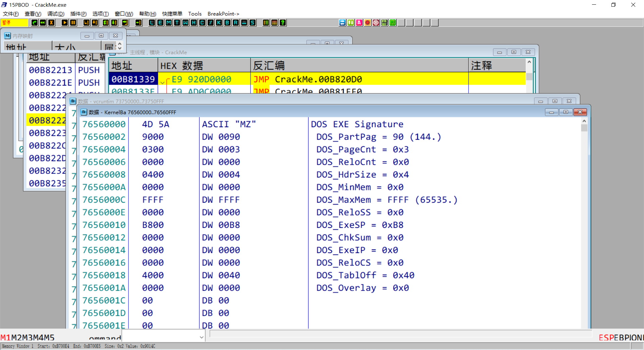Click the 地址 column header in CPU window
644x350 pixels.
pos(133,65)
